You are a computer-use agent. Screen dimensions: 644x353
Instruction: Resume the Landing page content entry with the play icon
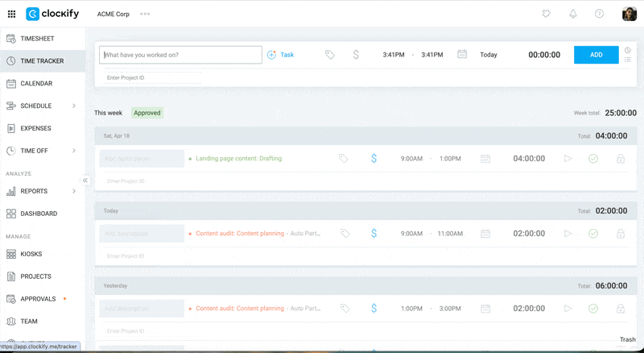[x=568, y=159]
